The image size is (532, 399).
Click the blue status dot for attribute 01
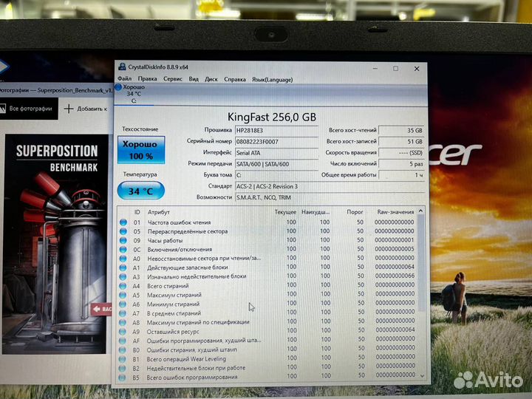click(123, 222)
